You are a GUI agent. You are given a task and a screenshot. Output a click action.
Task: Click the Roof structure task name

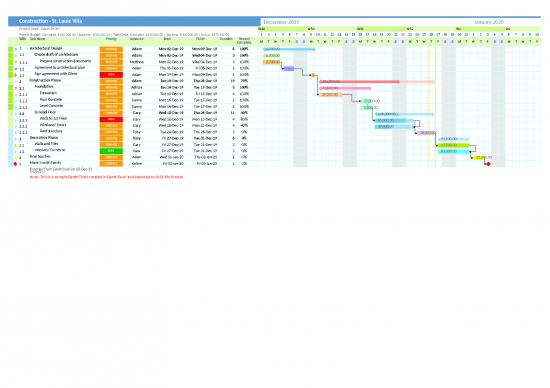click(x=51, y=131)
